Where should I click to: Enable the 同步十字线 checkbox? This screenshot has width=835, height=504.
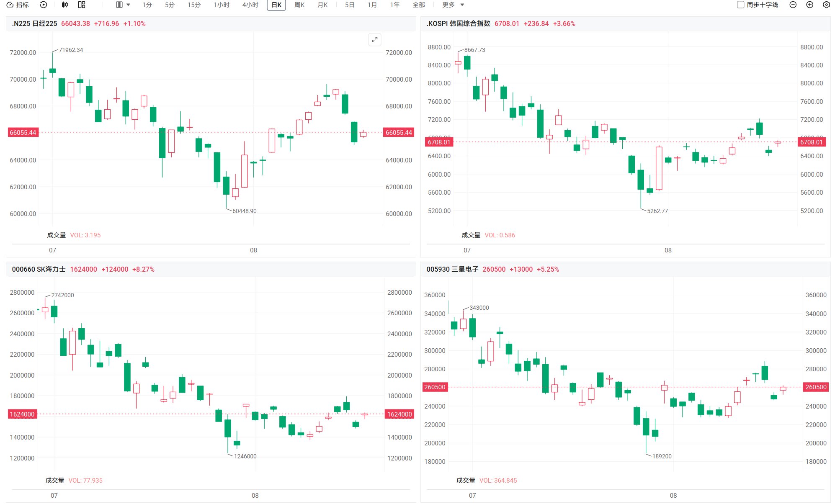pyautogui.click(x=740, y=5)
